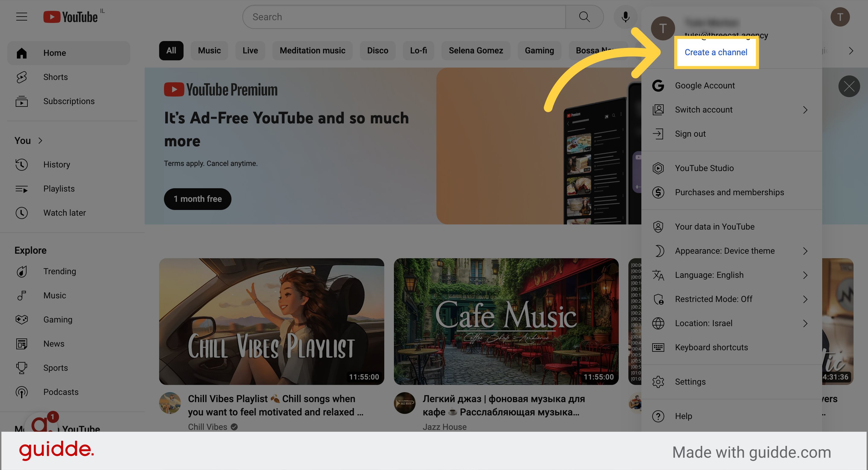Open Help from account menu
Image resolution: width=868 pixels, height=470 pixels.
click(731, 416)
